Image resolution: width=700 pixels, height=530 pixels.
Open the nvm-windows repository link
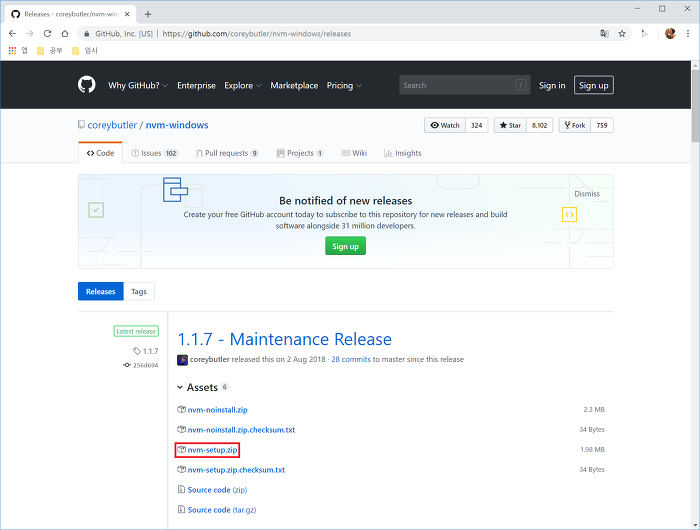[177, 125]
